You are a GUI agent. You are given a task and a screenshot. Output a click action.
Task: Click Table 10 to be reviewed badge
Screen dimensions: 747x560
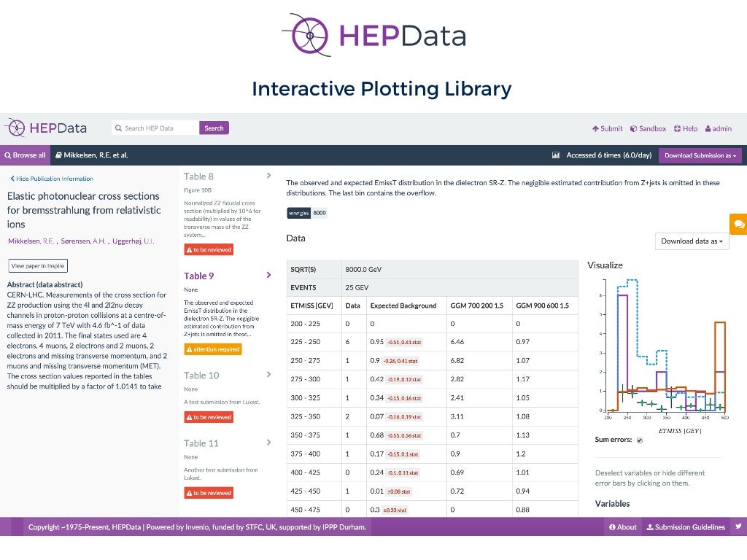click(x=209, y=417)
